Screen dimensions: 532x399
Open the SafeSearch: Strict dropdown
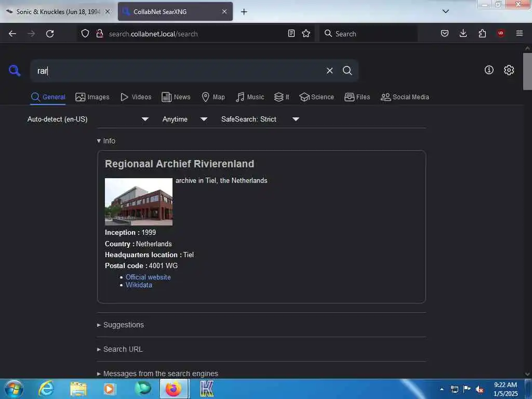tap(260, 119)
